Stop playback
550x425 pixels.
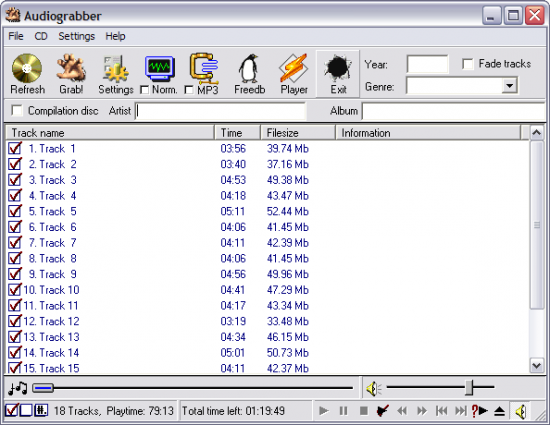click(364, 411)
